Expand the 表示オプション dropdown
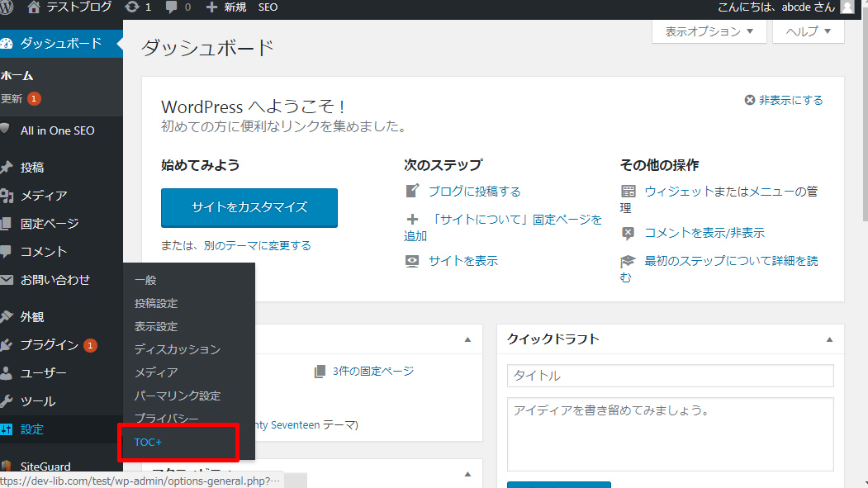868x488 pixels. click(709, 31)
